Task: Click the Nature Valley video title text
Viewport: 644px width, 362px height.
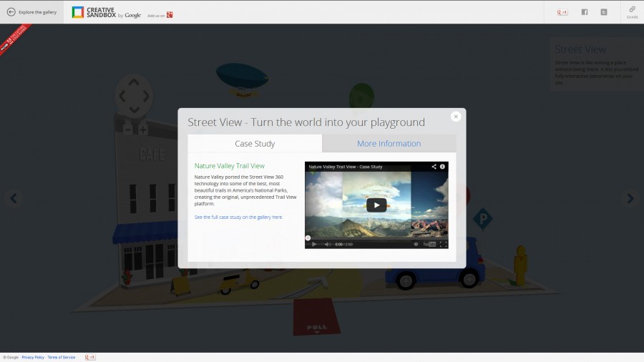Action: pyautogui.click(x=346, y=167)
